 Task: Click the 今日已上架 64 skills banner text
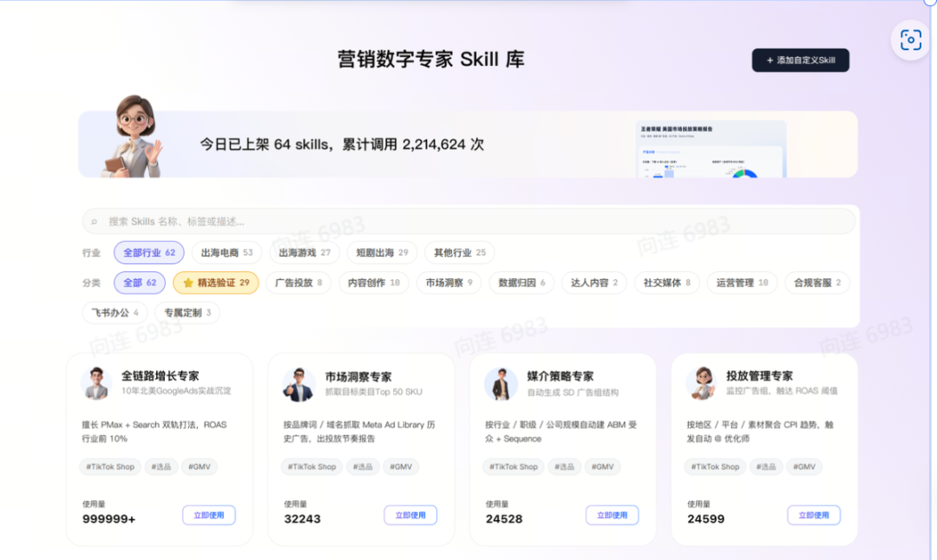pyautogui.click(x=342, y=145)
